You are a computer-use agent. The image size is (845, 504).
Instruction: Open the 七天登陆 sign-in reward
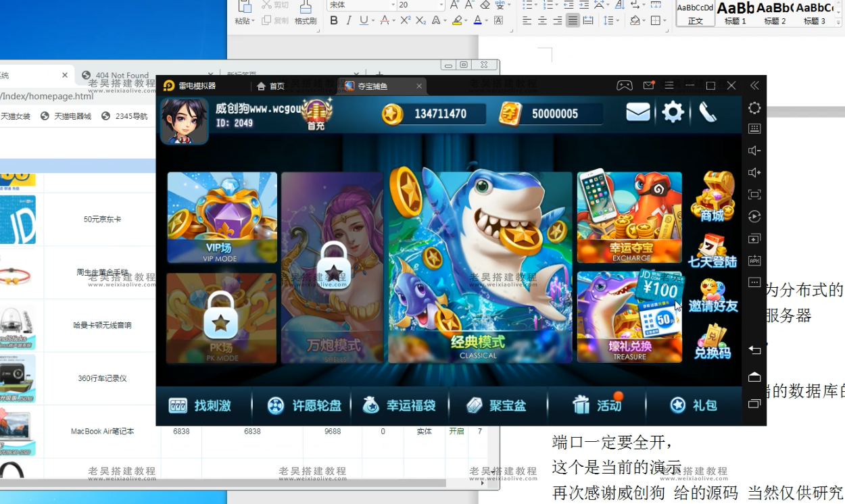pyautogui.click(x=713, y=251)
